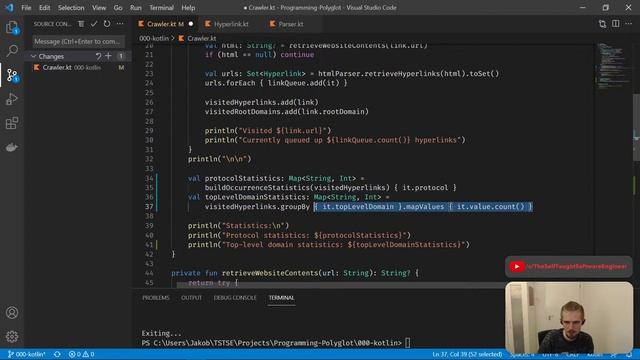Open the Docker view in activity bar
This screenshot has height=360, width=640.
pyautogui.click(x=12, y=147)
